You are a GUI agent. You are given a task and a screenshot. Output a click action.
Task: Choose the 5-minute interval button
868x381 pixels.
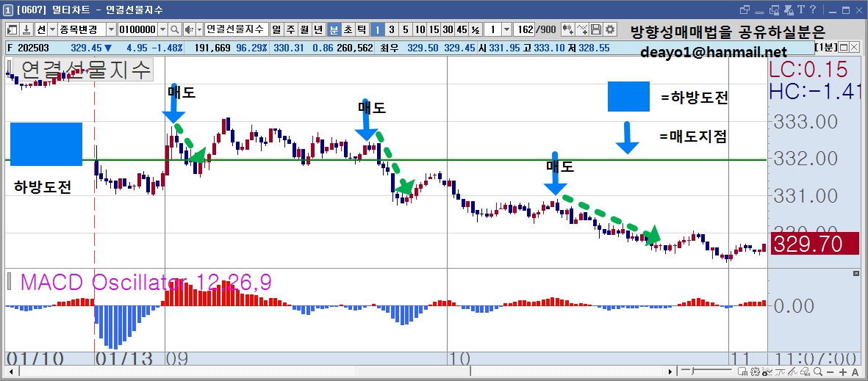406,29
